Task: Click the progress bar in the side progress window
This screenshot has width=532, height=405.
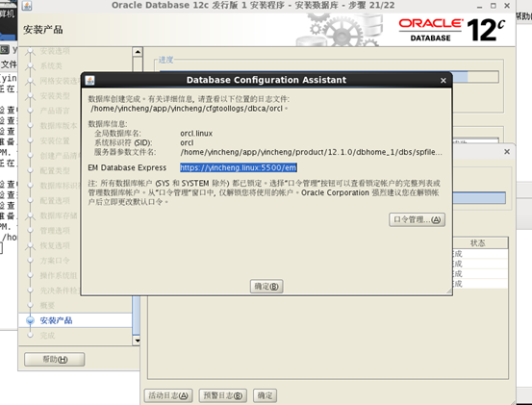Action: 479,198
